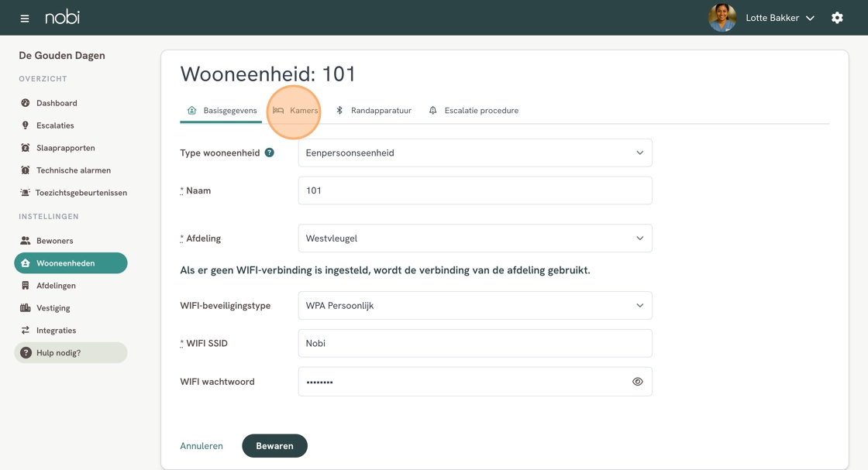Open Technische alarmen page
The height and width of the screenshot is (470, 868).
[73, 170]
